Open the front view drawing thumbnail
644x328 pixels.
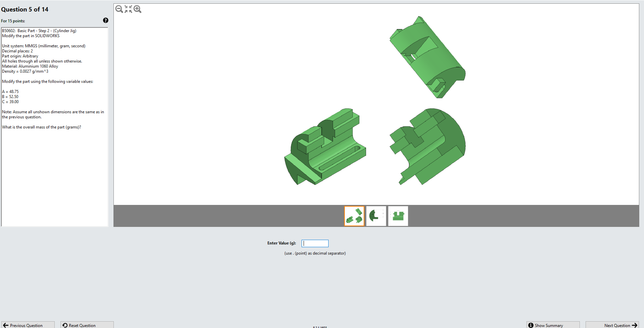tap(397, 216)
